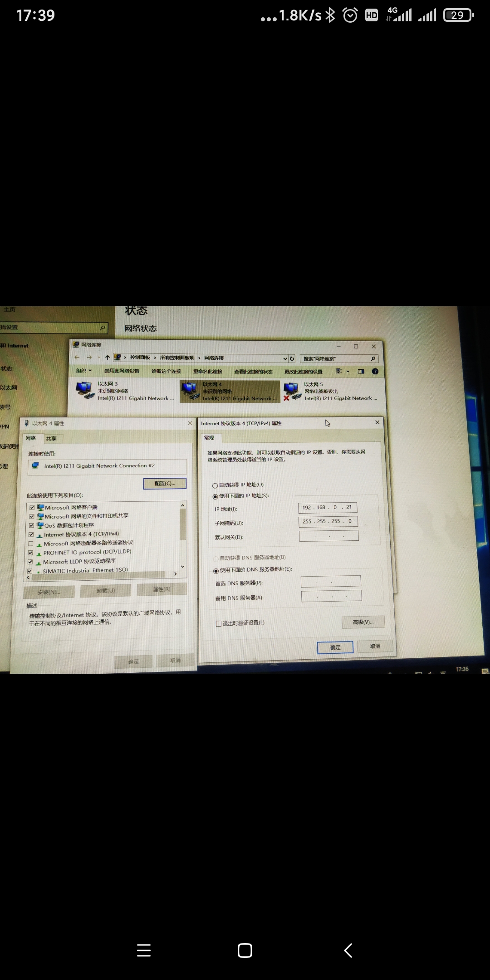Click the search magnifier icon in 网络连接
The height and width of the screenshot is (980, 490).
(373, 359)
